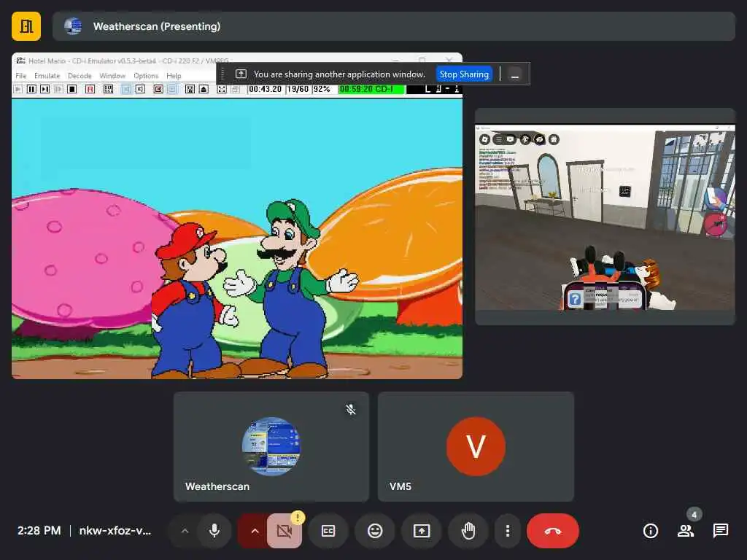Screen dimensions: 747x560
Task: Raise your hand
Action: [468, 531]
